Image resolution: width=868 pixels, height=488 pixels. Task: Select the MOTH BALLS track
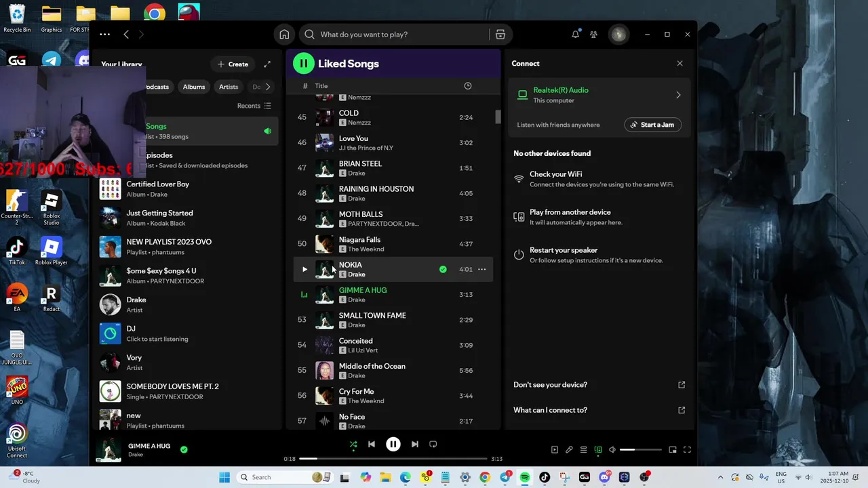[x=393, y=219]
